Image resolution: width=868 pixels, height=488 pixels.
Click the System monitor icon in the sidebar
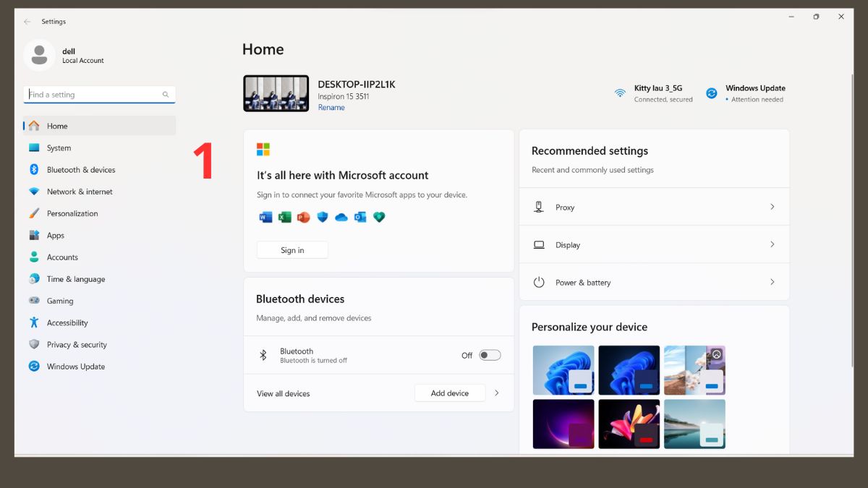[34, 147]
